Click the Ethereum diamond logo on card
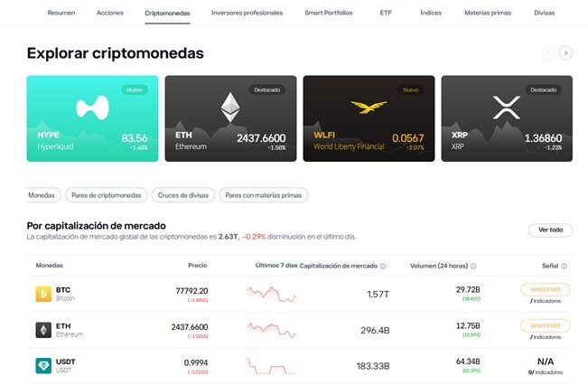Viewport: 588px width, 385px height. click(x=230, y=108)
